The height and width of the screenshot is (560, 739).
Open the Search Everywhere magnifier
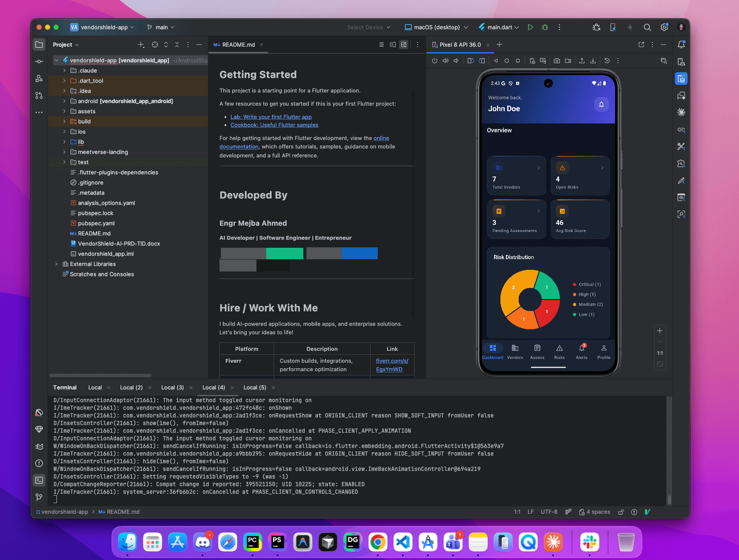[x=647, y=27]
